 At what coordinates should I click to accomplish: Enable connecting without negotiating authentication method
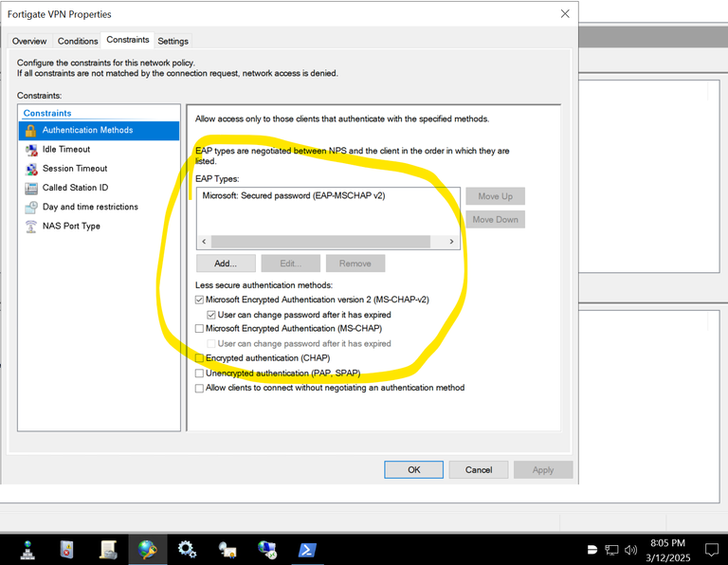point(199,388)
